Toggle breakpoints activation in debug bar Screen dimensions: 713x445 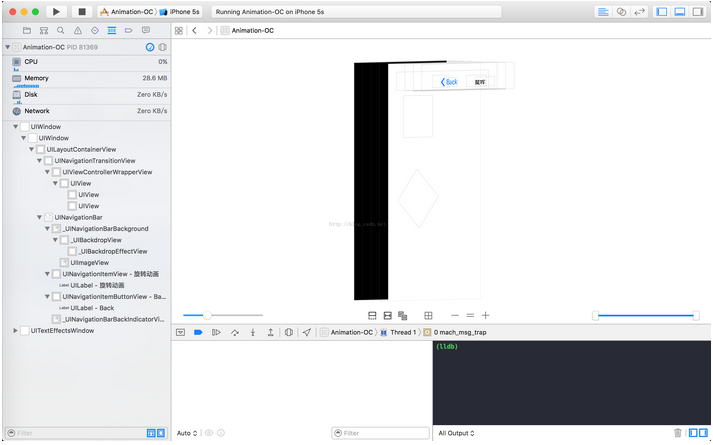tap(198, 332)
